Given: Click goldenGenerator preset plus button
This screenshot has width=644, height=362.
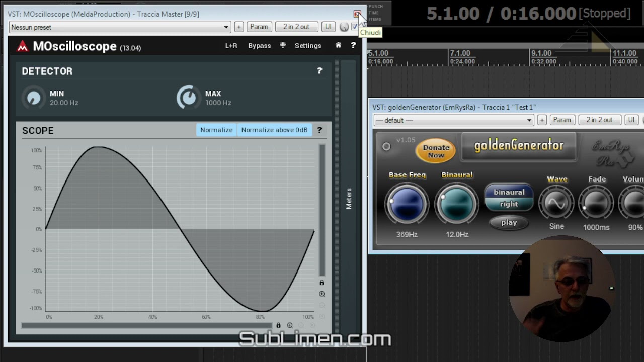Looking at the screenshot, I should pyautogui.click(x=542, y=120).
